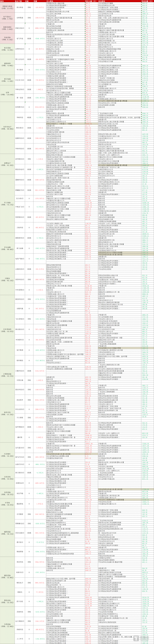This screenshot has width=154, height=644.
Task: Select the stock name 日出东方3日
Action: (19, 80)
